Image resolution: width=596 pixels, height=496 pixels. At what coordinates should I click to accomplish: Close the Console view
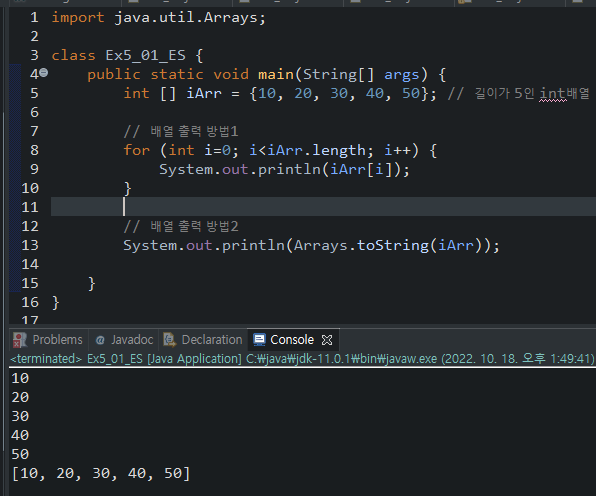(327, 340)
